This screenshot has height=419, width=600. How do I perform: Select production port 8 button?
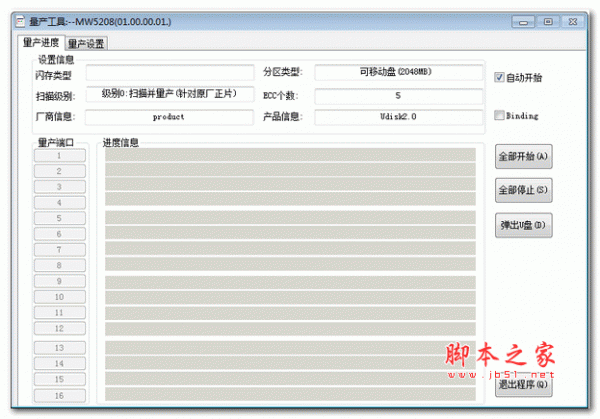[60, 265]
